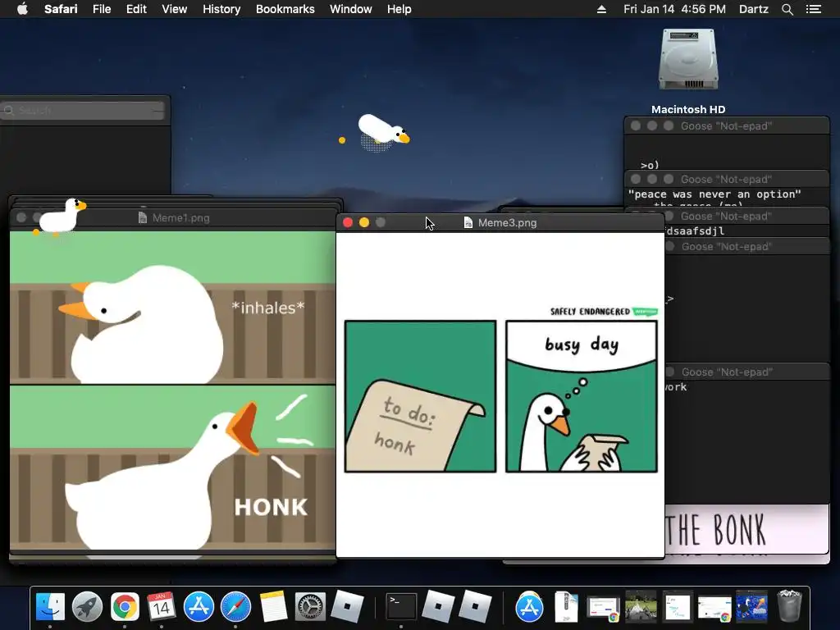Click the file proxy icon beside Meme3.png title
This screenshot has width=840, height=630.
point(468,222)
